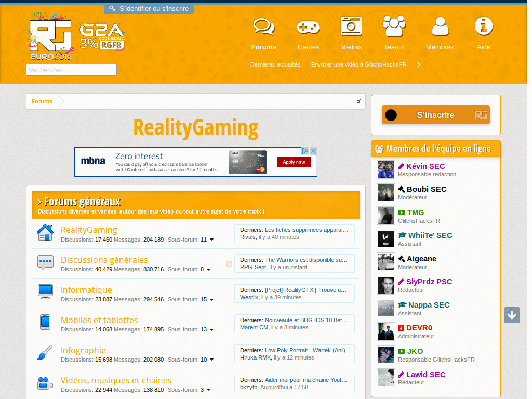Close the mbna ad with X icon
Image resolution: width=532 pixels, height=399 pixels.
[x=313, y=151]
